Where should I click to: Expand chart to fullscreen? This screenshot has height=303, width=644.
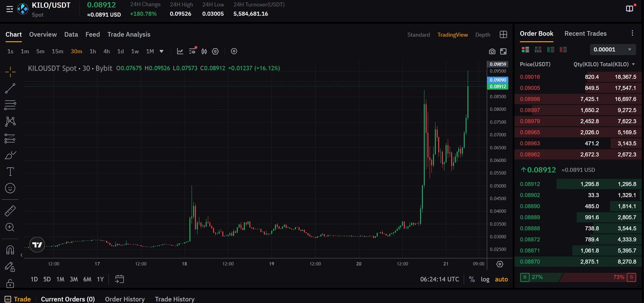(503, 52)
